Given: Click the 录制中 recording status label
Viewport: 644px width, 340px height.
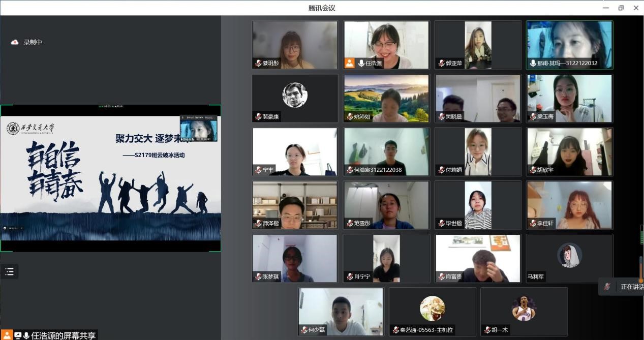Looking at the screenshot, I should click(33, 42).
